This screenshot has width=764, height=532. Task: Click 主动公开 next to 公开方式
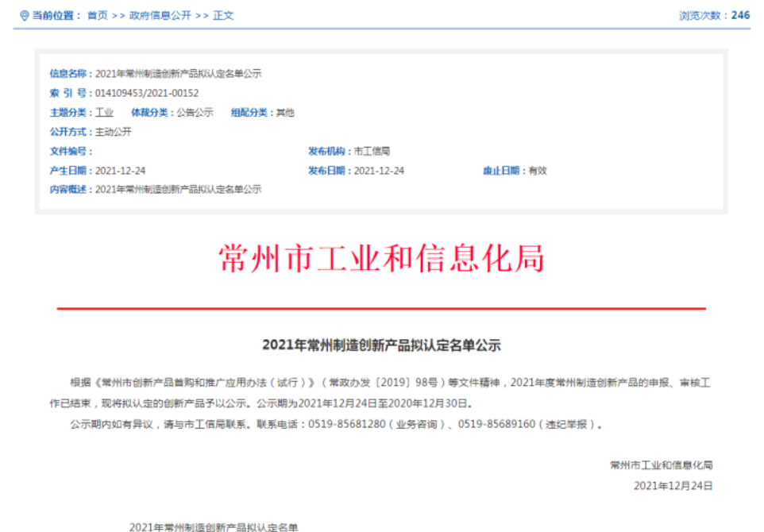tap(114, 132)
